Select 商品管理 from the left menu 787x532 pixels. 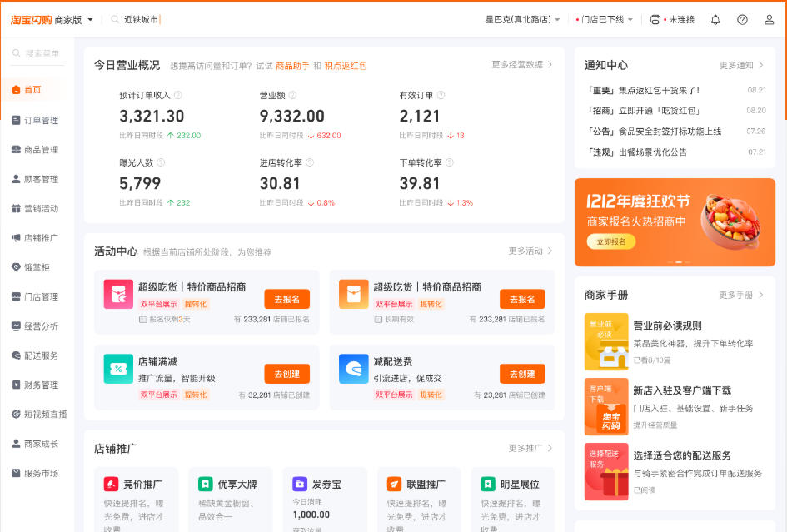click(x=37, y=148)
